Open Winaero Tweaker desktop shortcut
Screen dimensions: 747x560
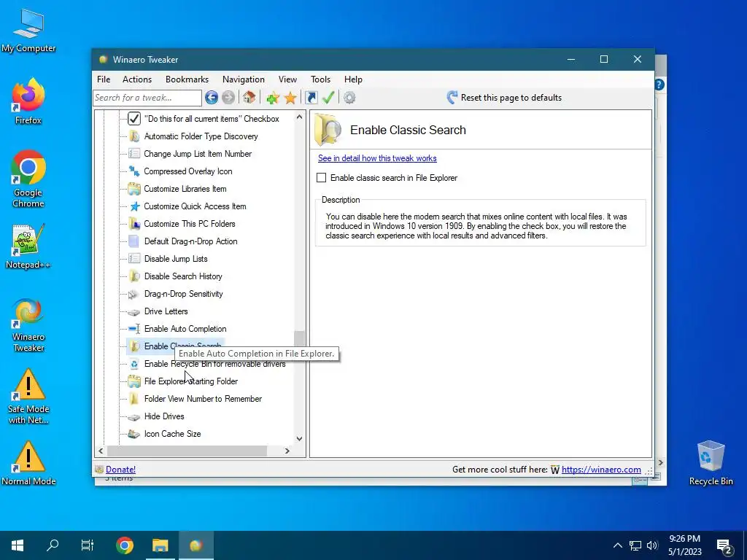[x=28, y=325]
